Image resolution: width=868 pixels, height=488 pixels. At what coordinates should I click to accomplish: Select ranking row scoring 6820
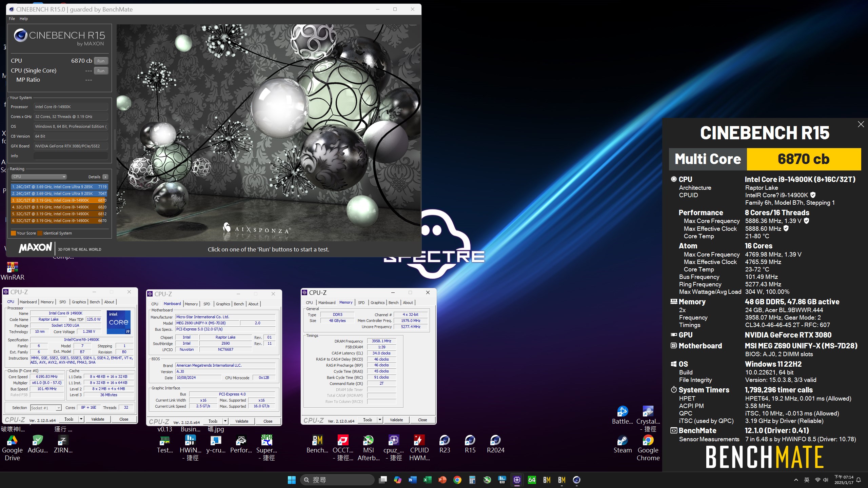point(59,207)
